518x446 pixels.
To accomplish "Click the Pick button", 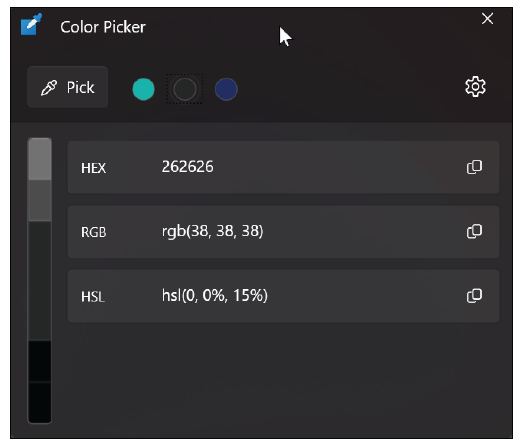I will 67,87.
